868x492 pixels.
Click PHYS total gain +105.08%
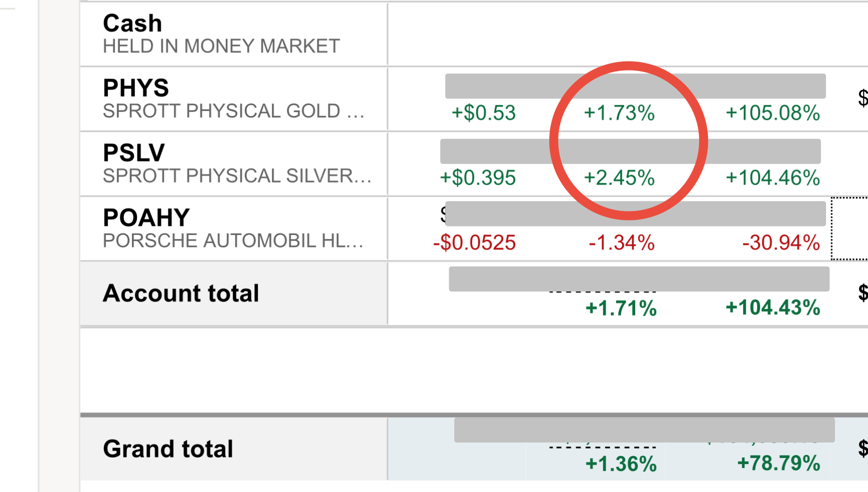tap(773, 113)
